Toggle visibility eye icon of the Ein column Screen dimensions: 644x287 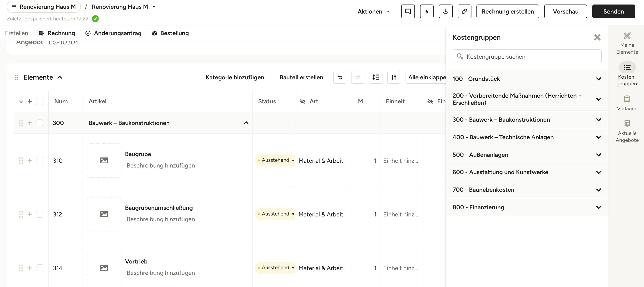click(x=430, y=101)
